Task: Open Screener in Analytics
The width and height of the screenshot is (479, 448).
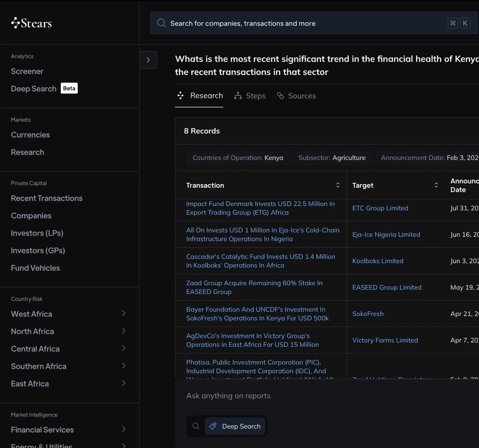Action: pos(27,71)
